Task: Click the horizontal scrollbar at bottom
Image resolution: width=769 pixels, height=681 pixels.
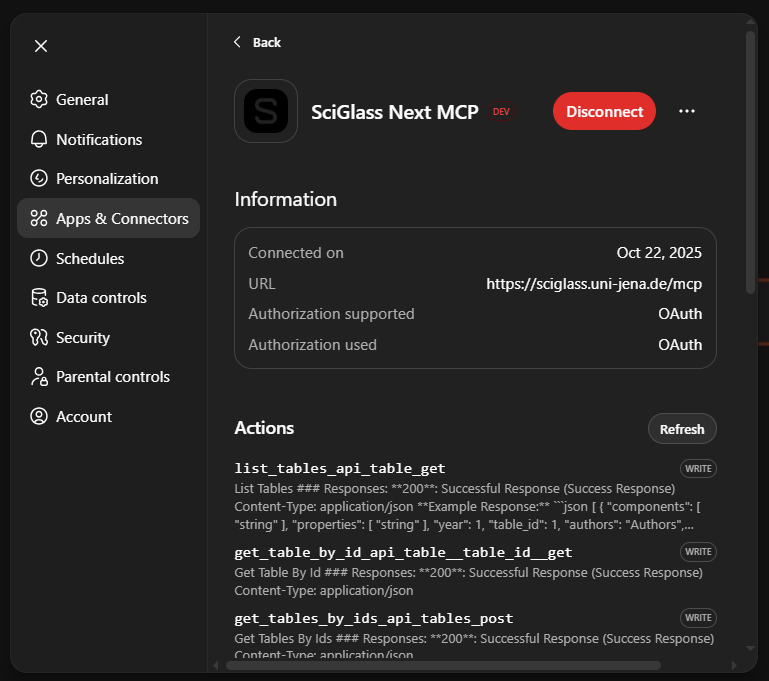Action: pyautogui.click(x=443, y=665)
